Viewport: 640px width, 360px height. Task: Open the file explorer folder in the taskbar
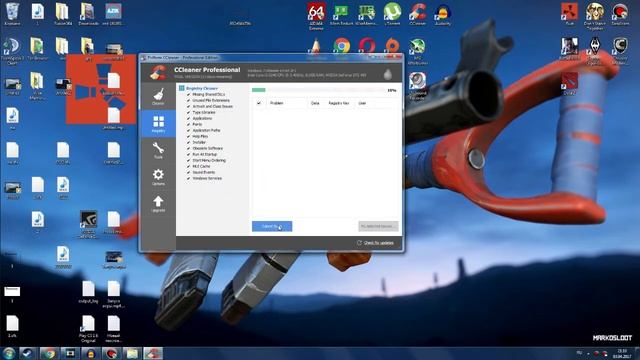point(132,353)
